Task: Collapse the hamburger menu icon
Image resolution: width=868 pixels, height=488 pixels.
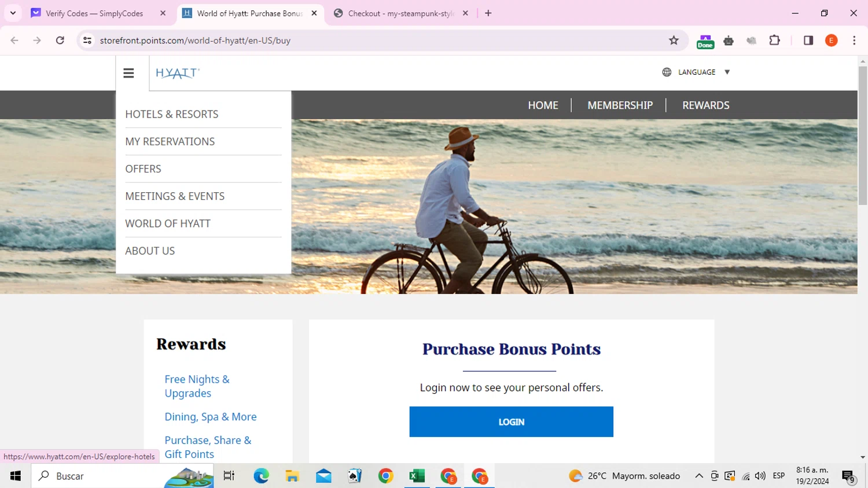Action: pos(128,73)
